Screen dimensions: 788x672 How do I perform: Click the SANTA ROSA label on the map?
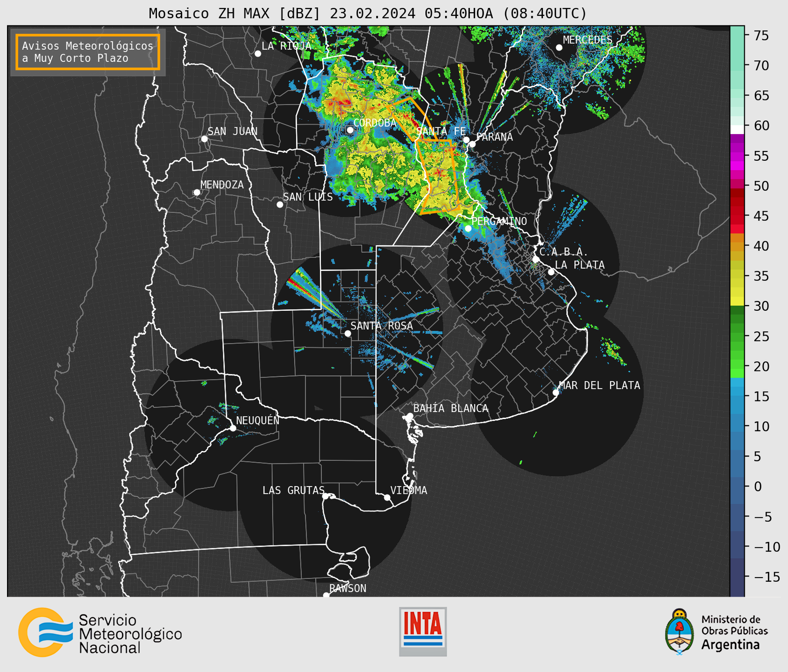[x=382, y=326]
